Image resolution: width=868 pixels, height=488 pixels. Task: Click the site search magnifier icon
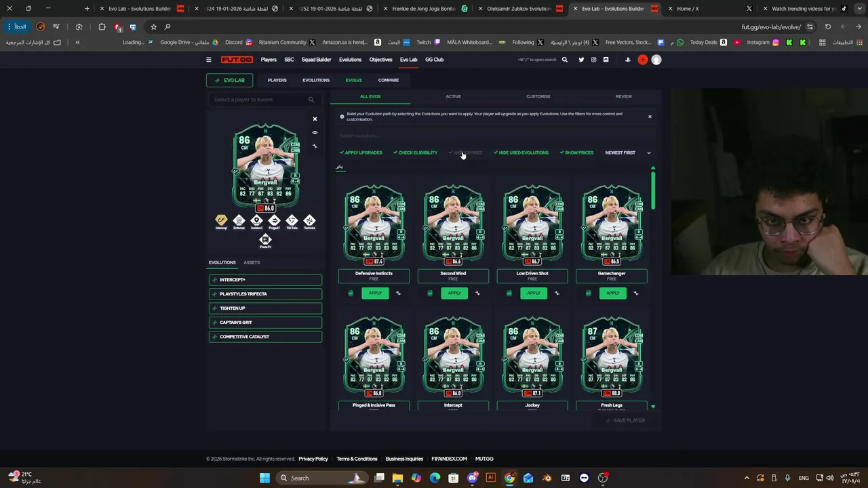pos(564,60)
